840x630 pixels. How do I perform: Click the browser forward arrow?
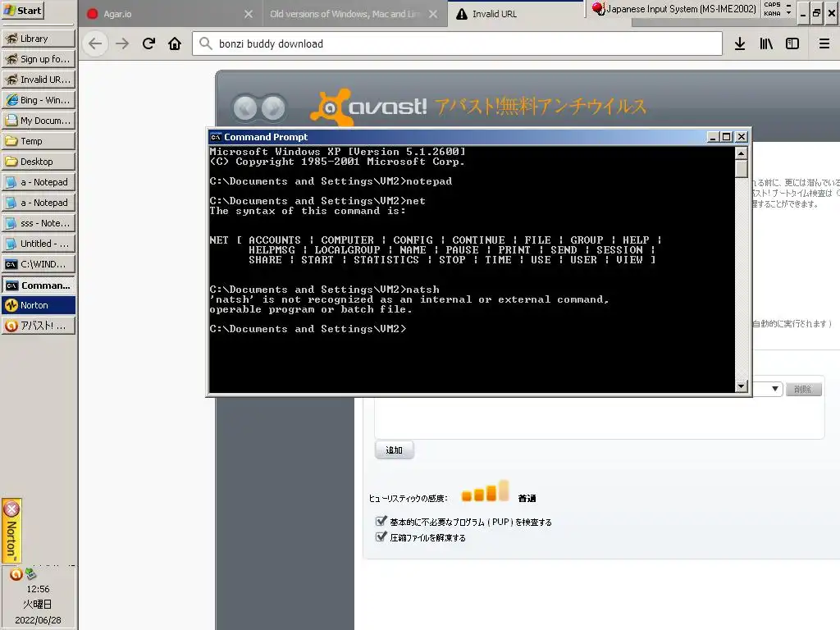[123, 44]
